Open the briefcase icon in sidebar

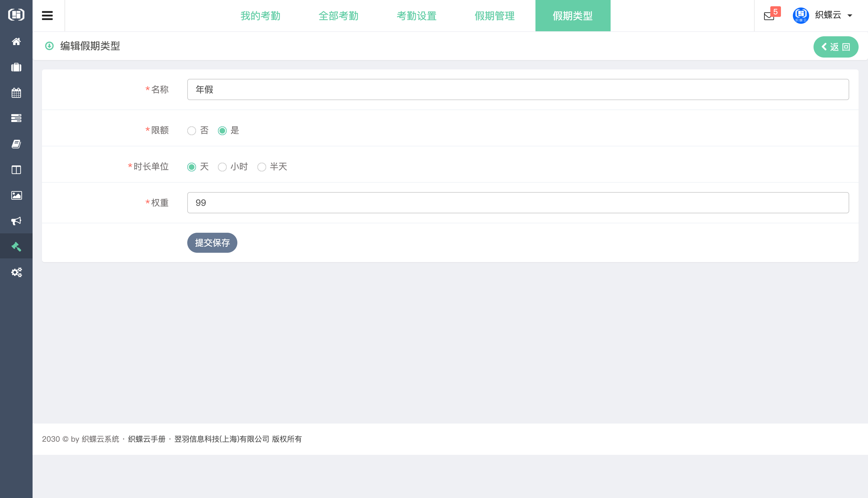[16, 67]
